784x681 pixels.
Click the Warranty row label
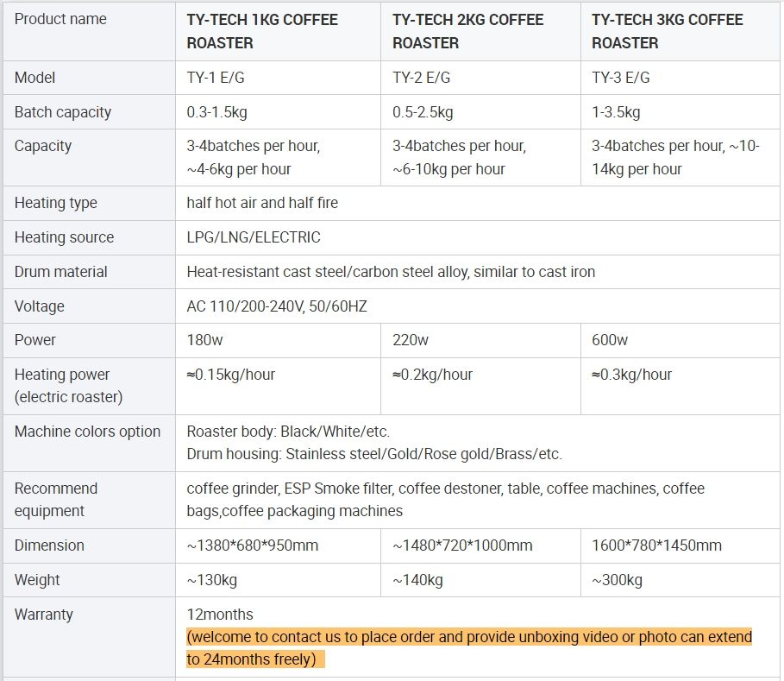point(44,615)
